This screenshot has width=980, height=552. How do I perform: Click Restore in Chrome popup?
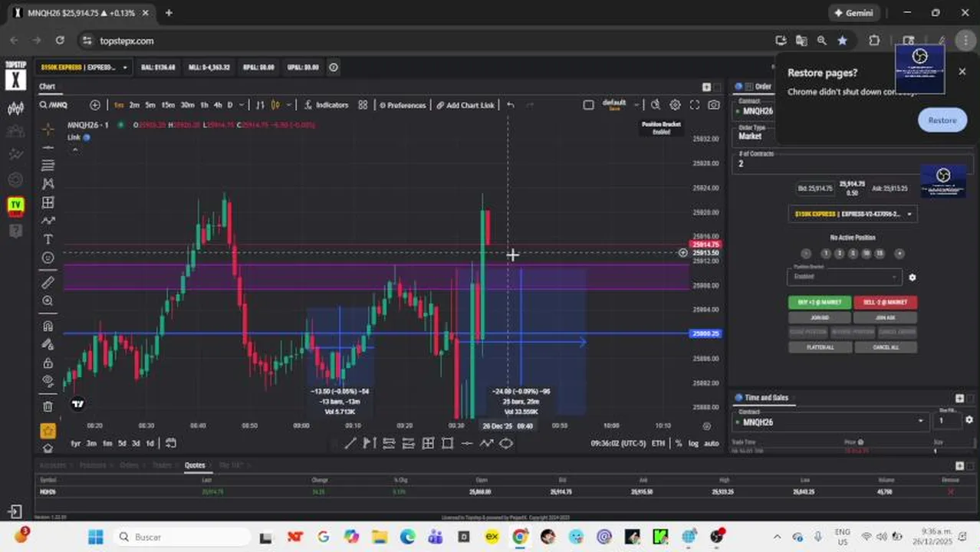pyautogui.click(x=942, y=120)
